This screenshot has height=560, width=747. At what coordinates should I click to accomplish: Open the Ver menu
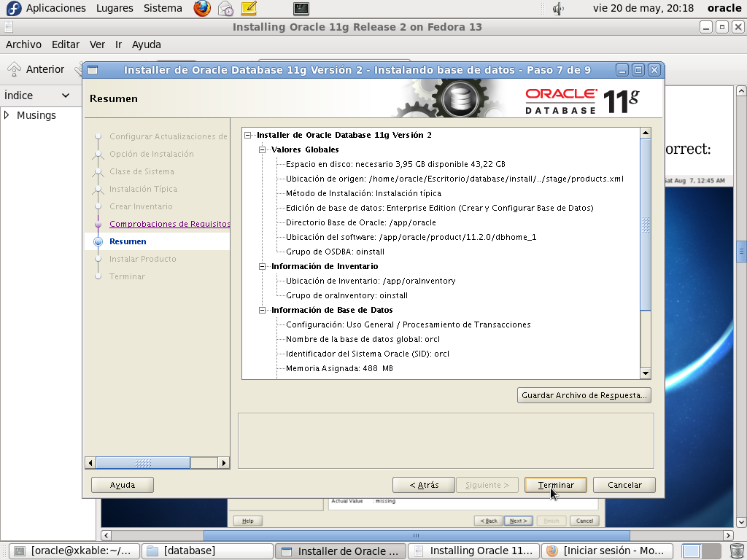pyautogui.click(x=97, y=44)
